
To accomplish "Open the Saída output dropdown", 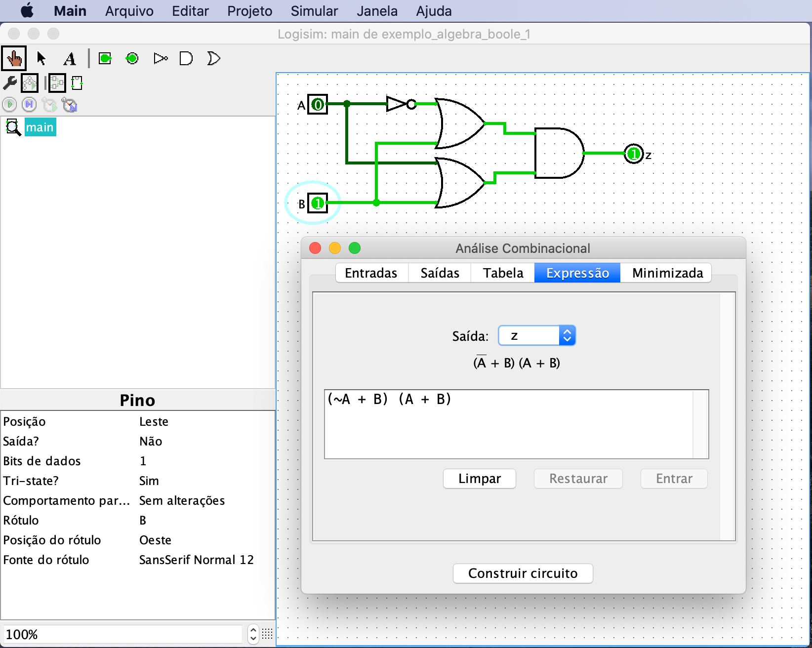I will tap(537, 336).
